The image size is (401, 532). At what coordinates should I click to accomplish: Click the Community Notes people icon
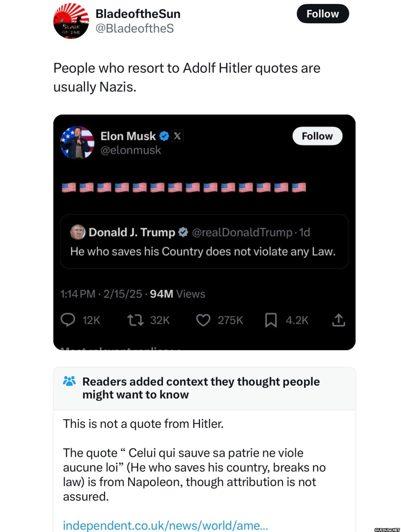click(69, 381)
